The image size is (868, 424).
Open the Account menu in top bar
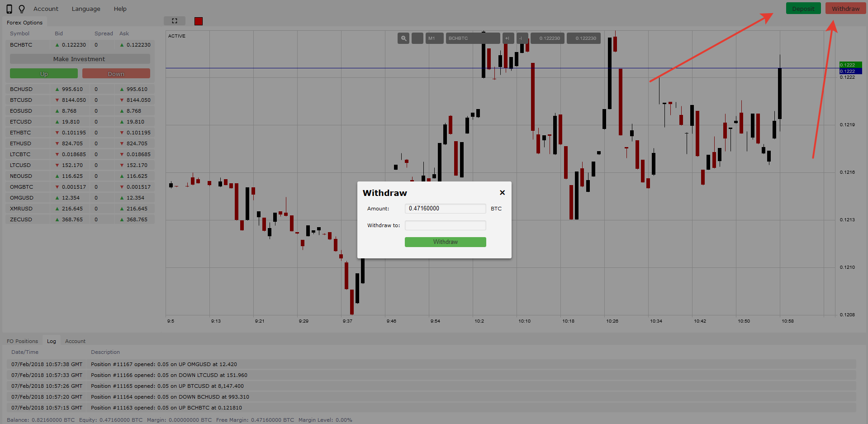(x=46, y=9)
